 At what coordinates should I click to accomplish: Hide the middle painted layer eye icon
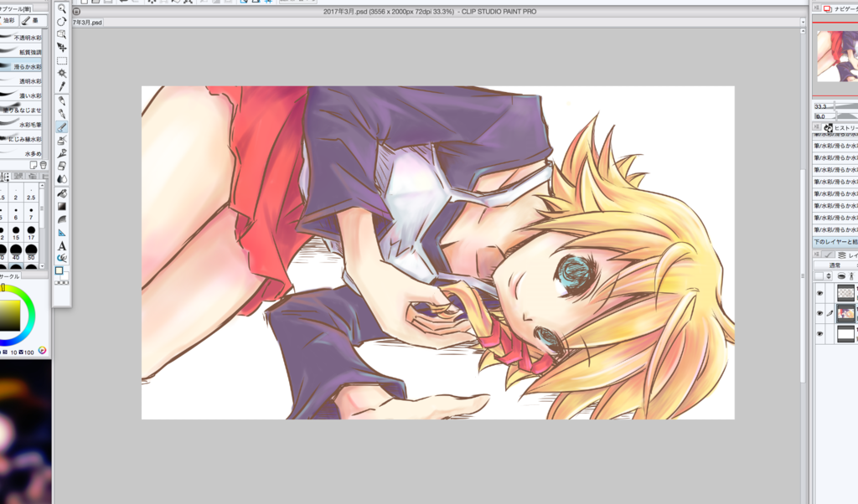pos(819,313)
